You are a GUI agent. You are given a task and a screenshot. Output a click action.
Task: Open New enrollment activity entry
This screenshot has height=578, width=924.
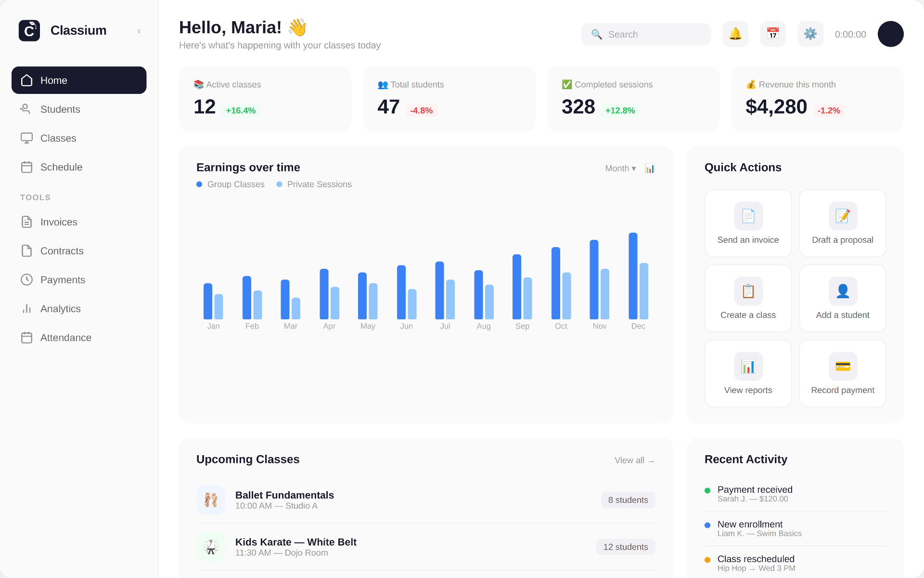click(x=796, y=528)
